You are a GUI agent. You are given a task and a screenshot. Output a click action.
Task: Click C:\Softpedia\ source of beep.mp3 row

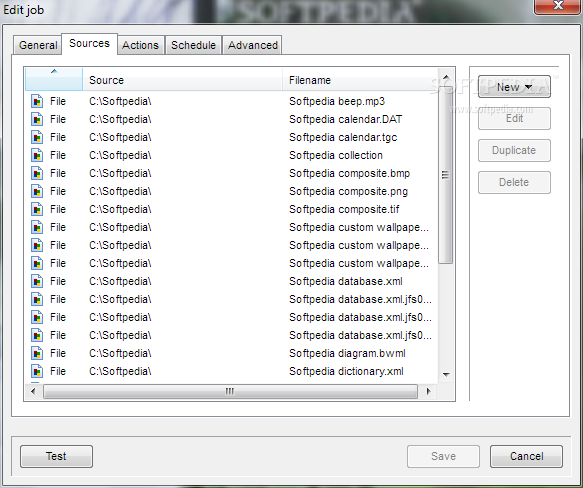120,101
